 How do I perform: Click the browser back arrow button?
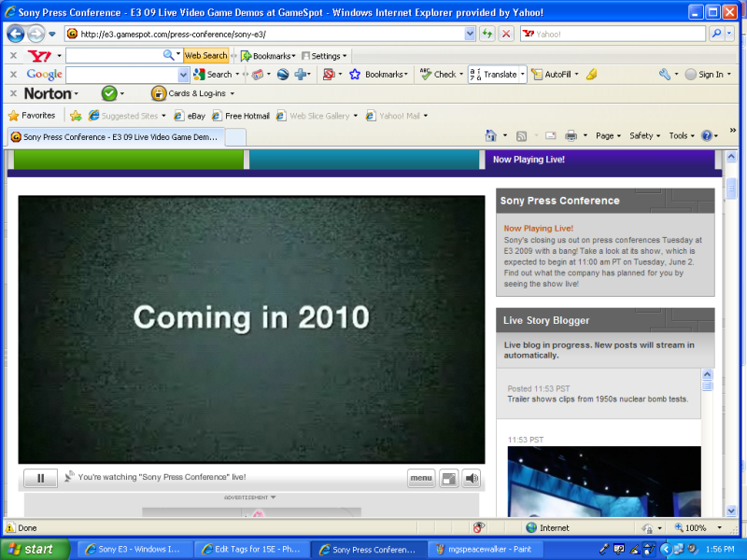tap(16, 34)
